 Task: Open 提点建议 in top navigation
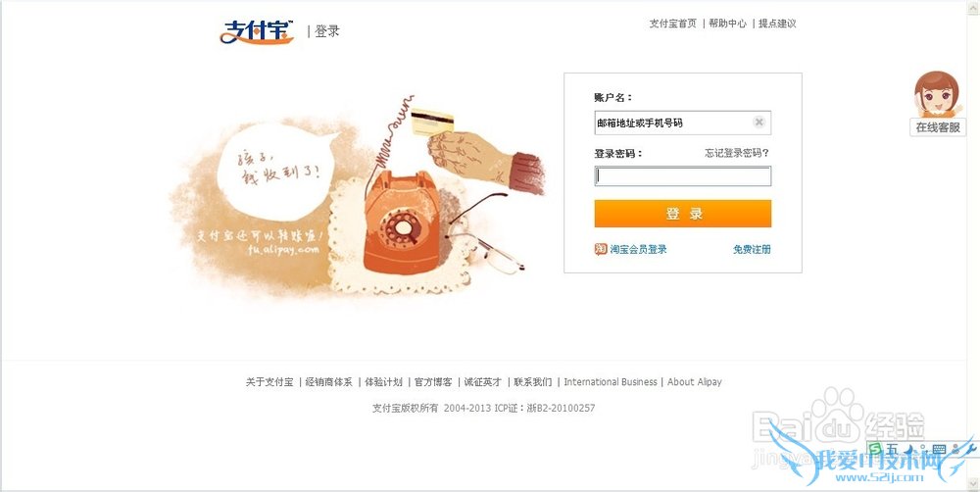point(777,24)
